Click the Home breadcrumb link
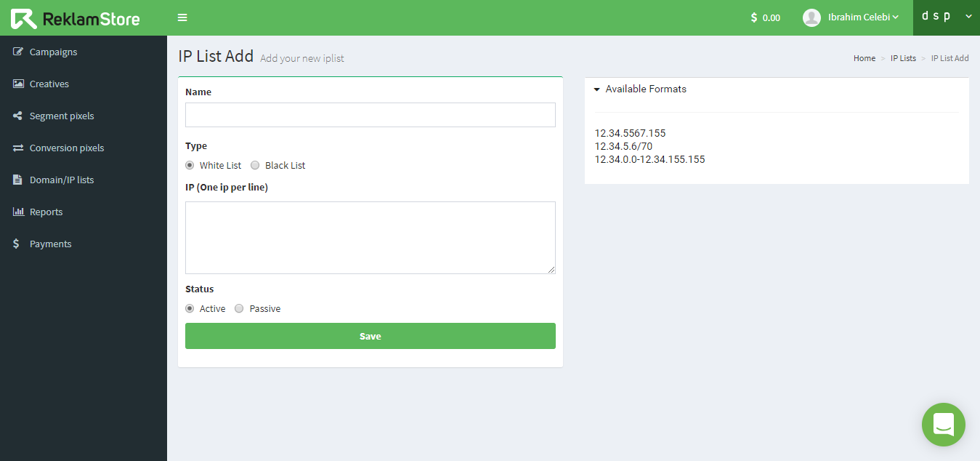The image size is (980, 461). pos(864,58)
